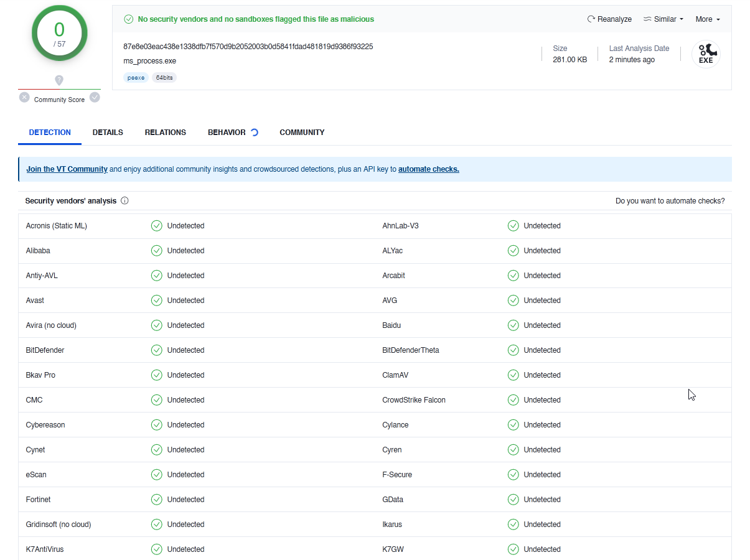Screen dimensions: 750x560
Task: Click the Do you want to automate checks? link
Action: click(x=670, y=201)
